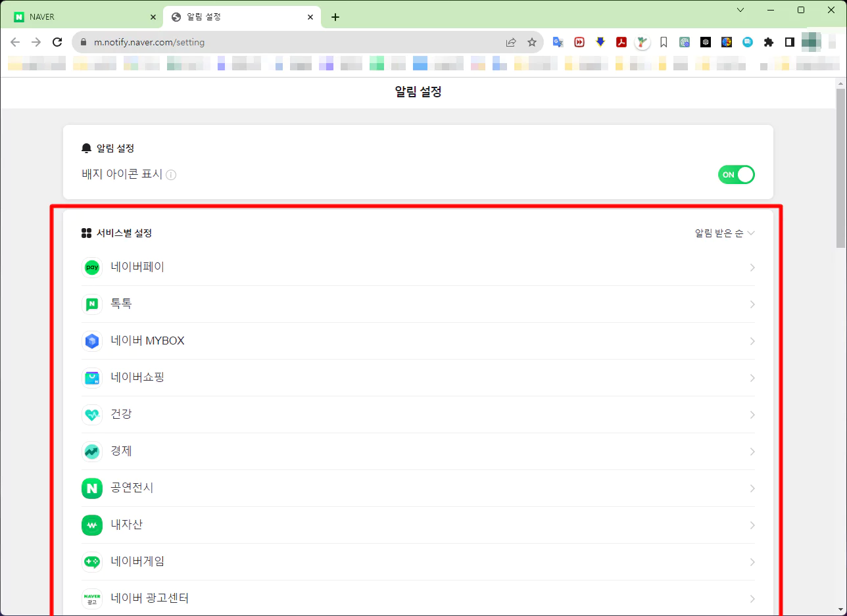
Task: Click the Naver Pay service icon
Action: click(x=92, y=268)
